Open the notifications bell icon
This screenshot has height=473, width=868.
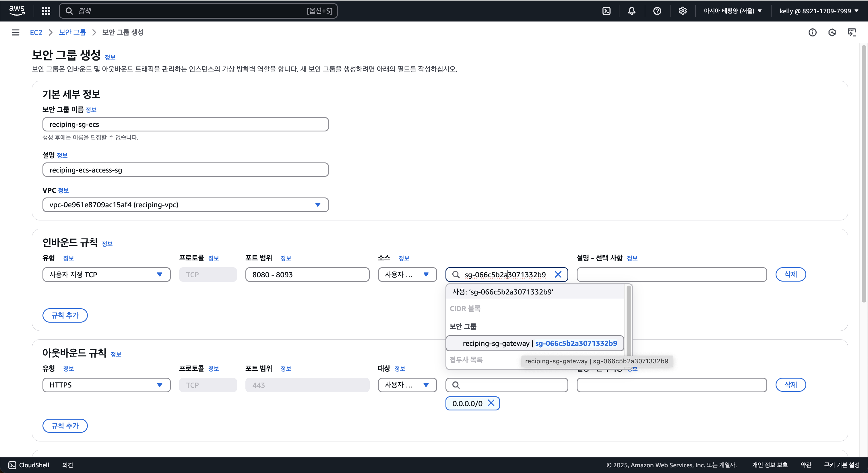tap(631, 11)
